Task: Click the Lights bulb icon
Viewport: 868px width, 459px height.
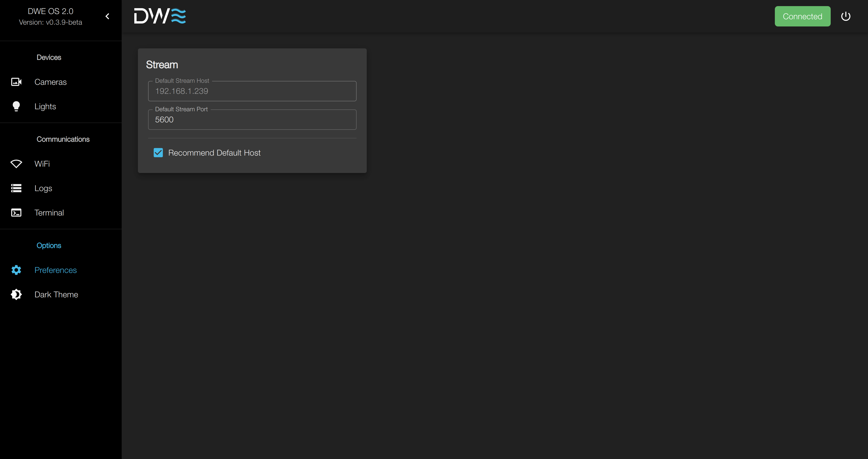Action: click(16, 106)
